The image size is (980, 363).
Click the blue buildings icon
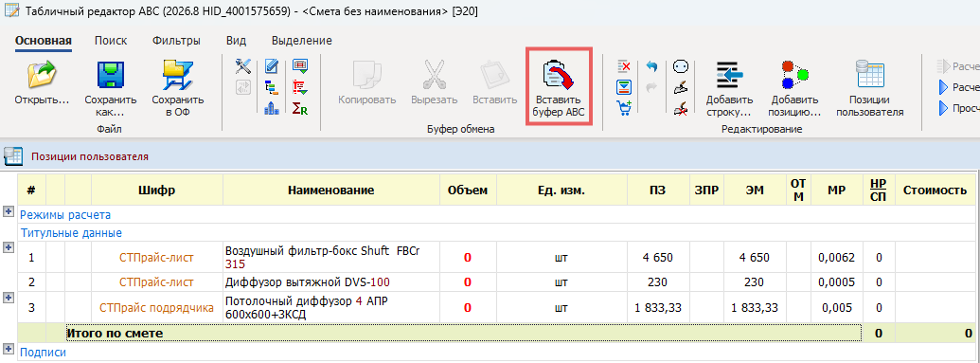coord(271,108)
